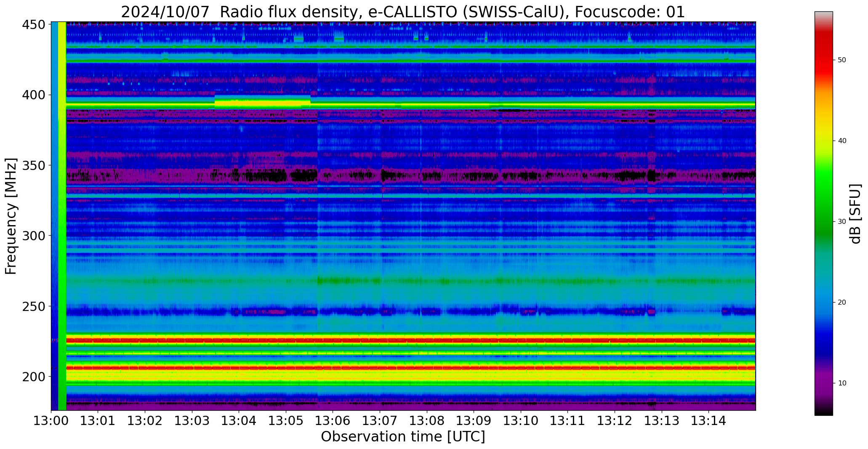The height and width of the screenshot is (449, 868).
Task: Click the 250 frequency tick label
Action: (33, 306)
